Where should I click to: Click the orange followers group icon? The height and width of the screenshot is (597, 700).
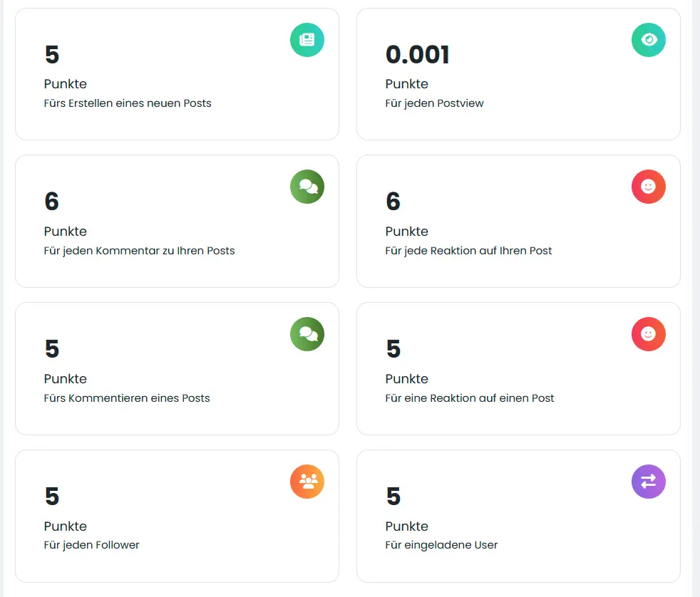(307, 482)
